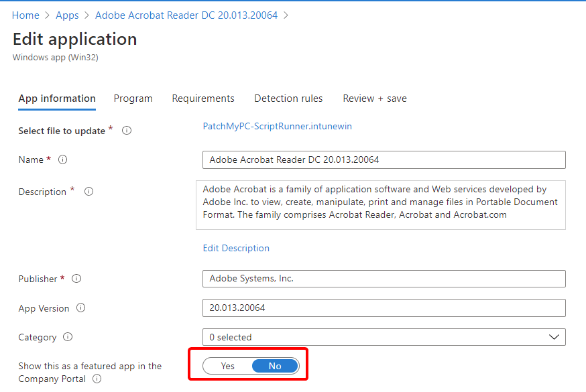Click info icon beside Company Portal label
Viewport: 586px width, 392px height.
tap(97, 379)
